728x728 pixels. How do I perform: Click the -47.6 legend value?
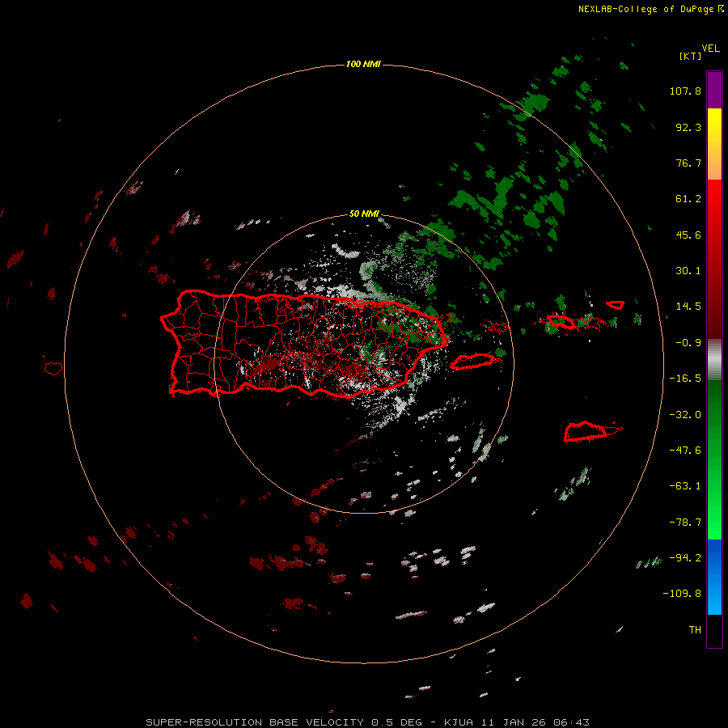coord(685,451)
